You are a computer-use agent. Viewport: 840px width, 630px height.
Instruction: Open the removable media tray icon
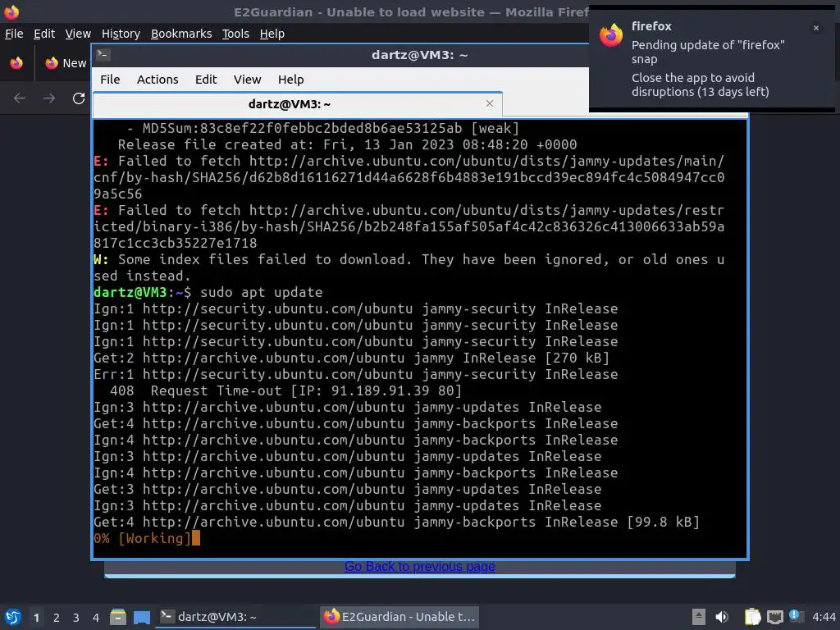pyautogui.click(x=699, y=617)
